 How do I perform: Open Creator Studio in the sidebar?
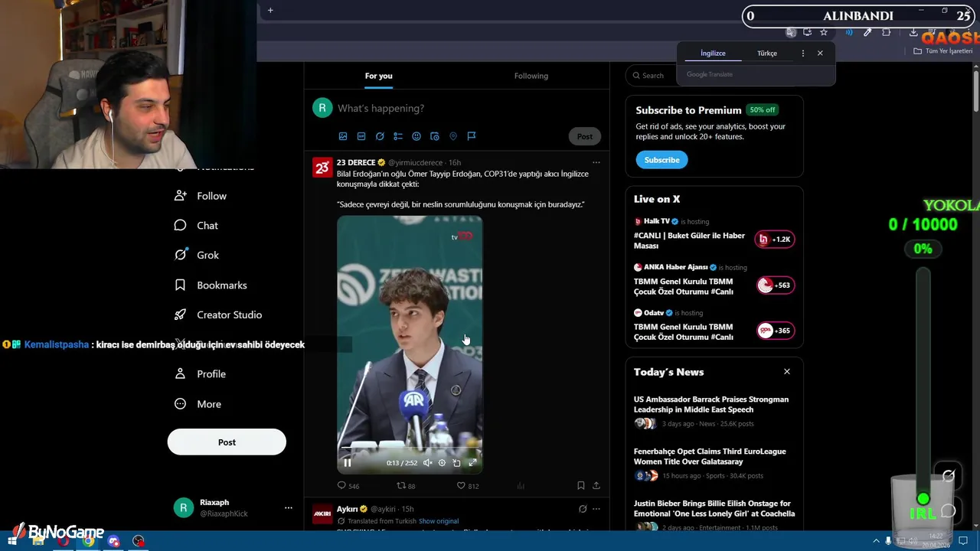click(218, 315)
